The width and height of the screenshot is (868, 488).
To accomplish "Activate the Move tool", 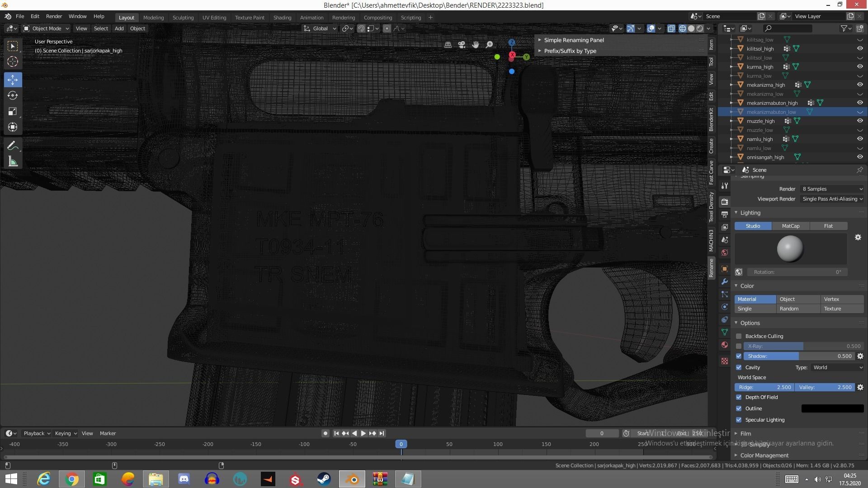I will [x=13, y=80].
